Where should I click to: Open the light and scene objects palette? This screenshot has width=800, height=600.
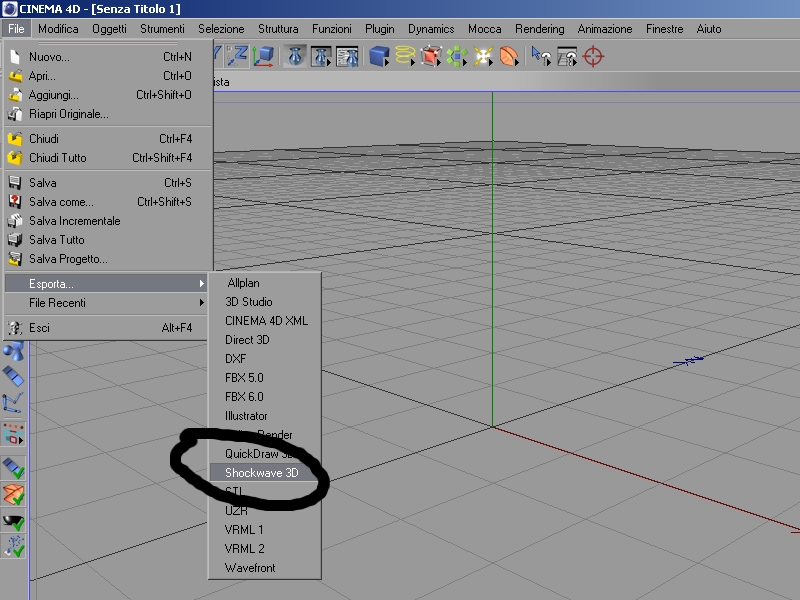coord(483,56)
